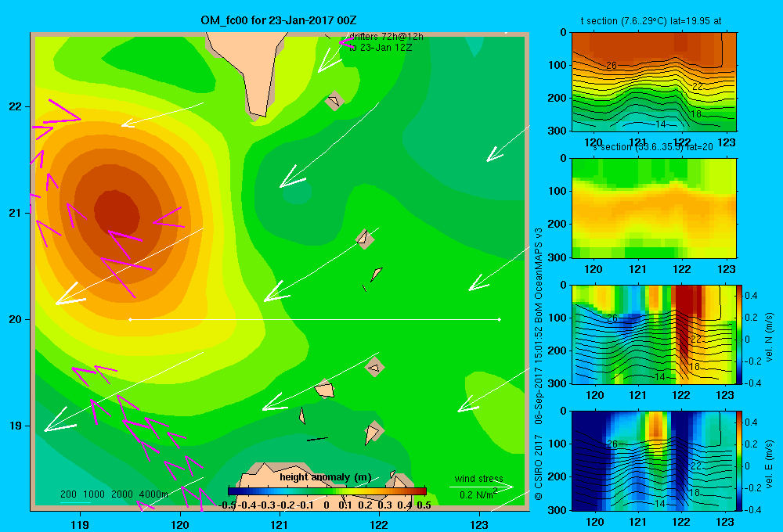Click the "drifters 72h@12h" label
The image size is (783, 532).
tap(386, 37)
